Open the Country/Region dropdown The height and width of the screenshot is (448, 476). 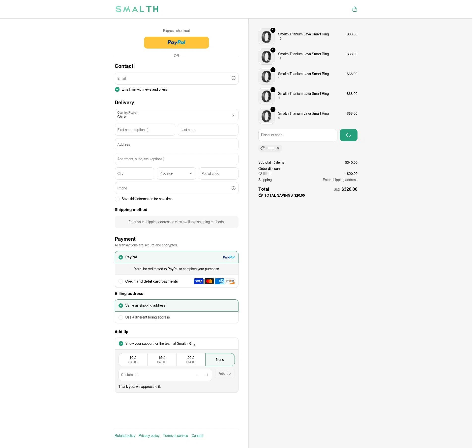pyautogui.click(x=176, y=115)
